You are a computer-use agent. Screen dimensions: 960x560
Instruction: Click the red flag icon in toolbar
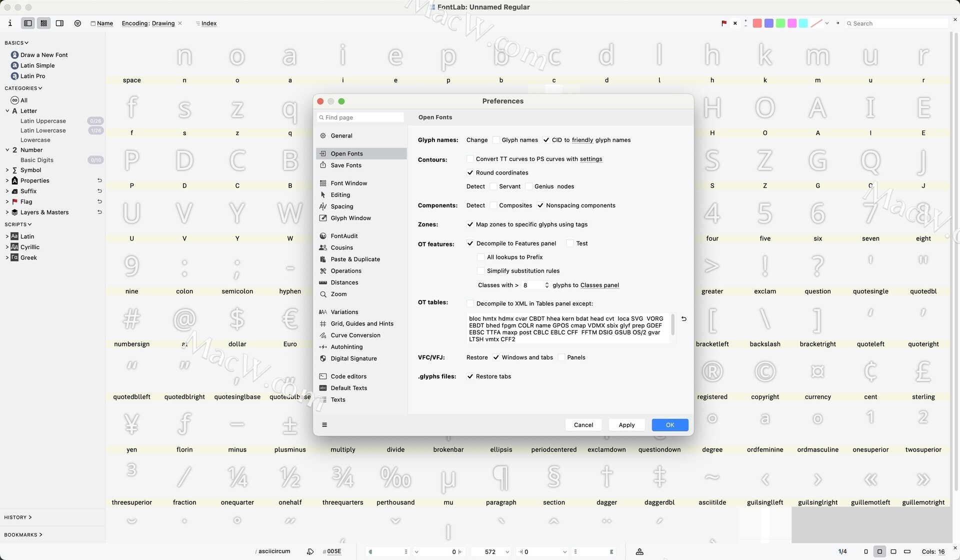point(724,23)
